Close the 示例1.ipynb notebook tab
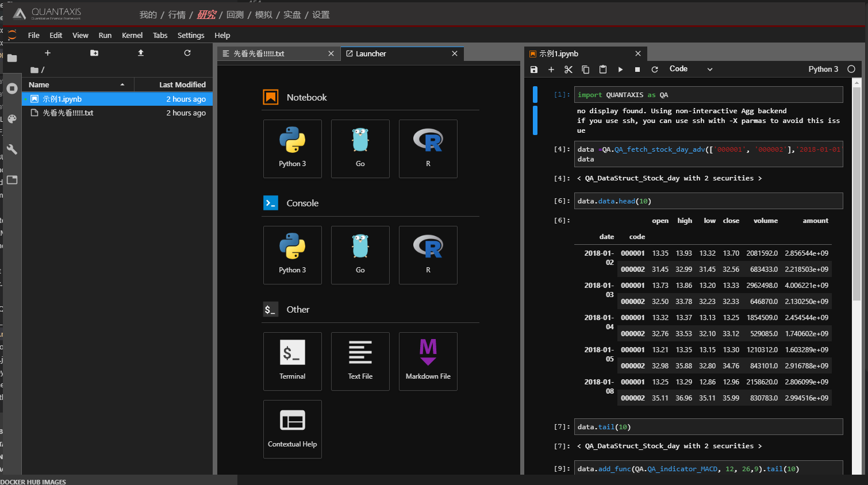Viewport: 868px width, 485px height. [x=638, y=53]
